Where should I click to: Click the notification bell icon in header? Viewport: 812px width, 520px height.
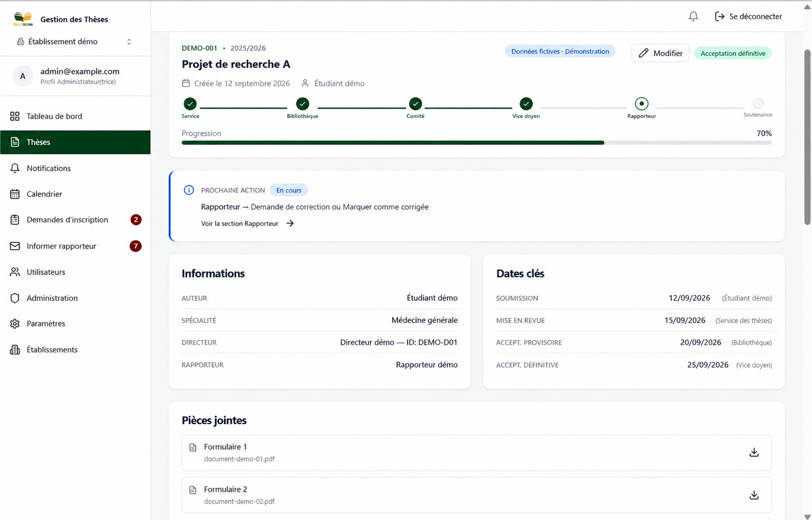[x=693, y=17]
